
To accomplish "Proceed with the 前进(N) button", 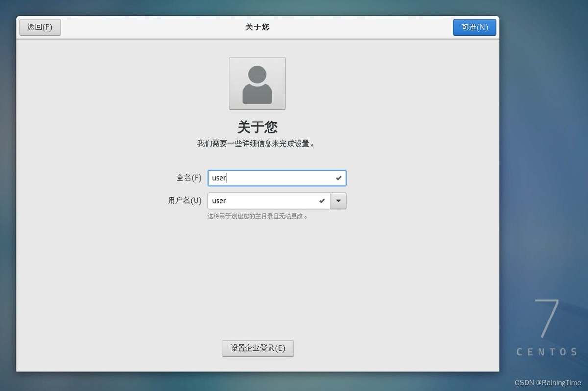I will [474, 27].
